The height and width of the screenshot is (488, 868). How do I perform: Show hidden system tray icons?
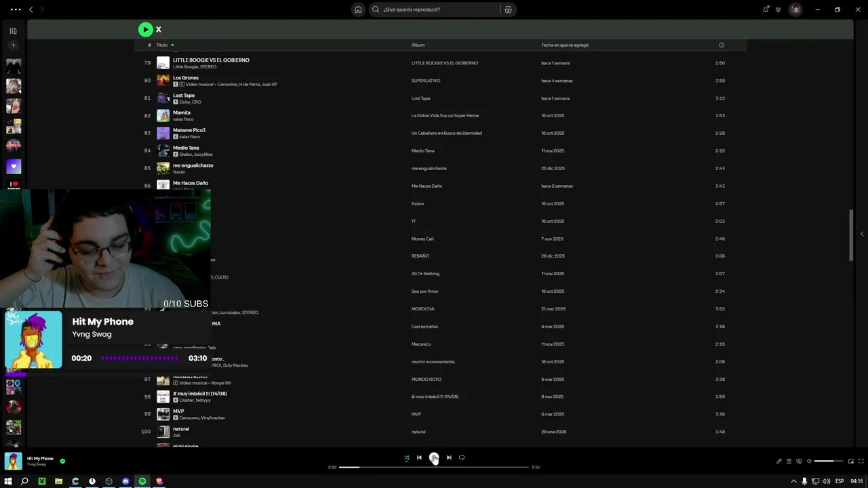(x=794, y=481)
